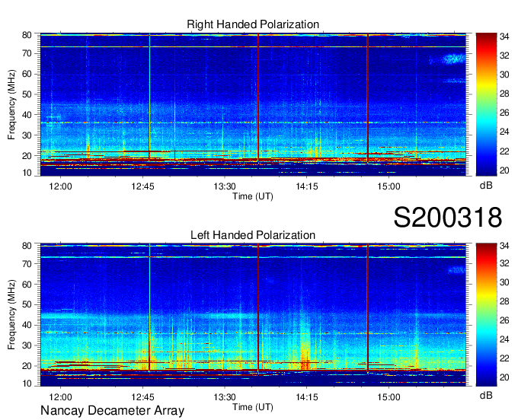The height and width of the screenshot is (420, 518).
Task: Click the Left Handed plot's color scale bar
Action: pos(486,315)
